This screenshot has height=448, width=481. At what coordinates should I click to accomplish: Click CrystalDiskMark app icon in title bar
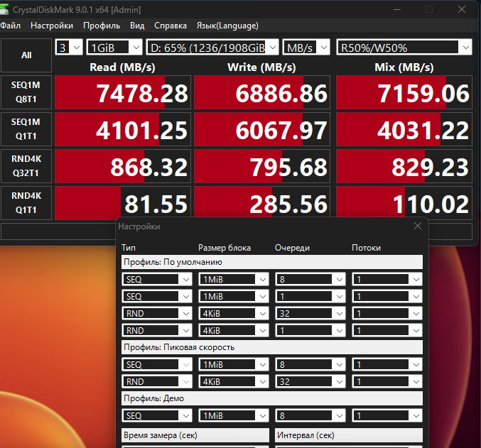4,9
